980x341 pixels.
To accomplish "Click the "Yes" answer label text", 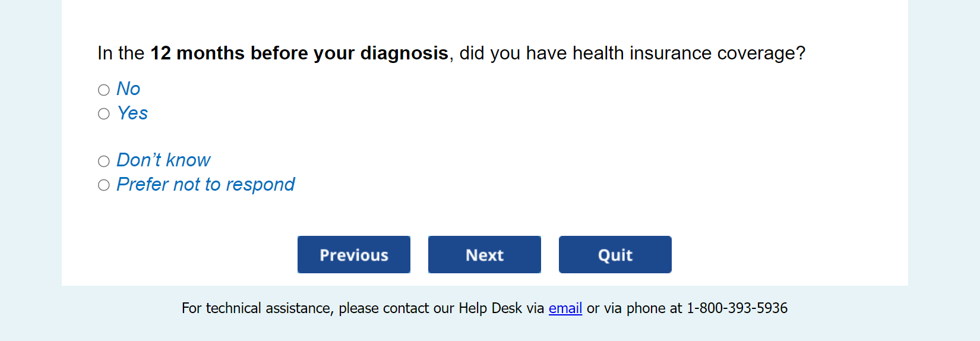I will [132, 113].
